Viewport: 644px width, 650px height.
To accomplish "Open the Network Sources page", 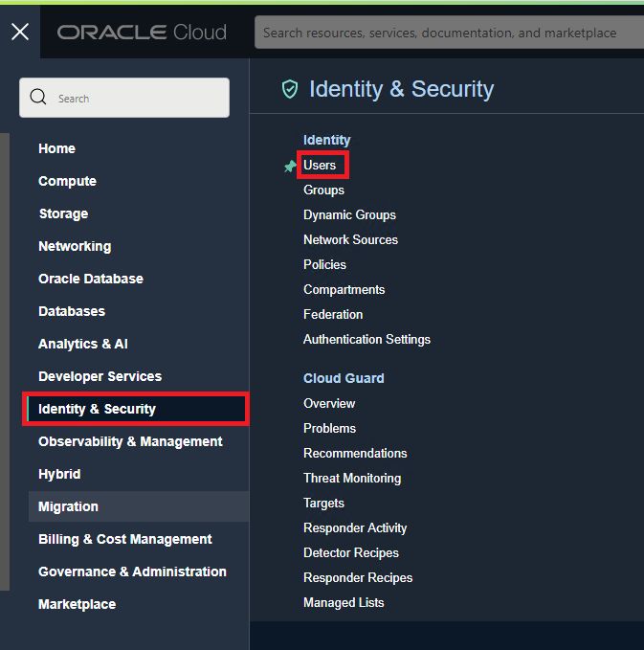I will tap(350, 239).
